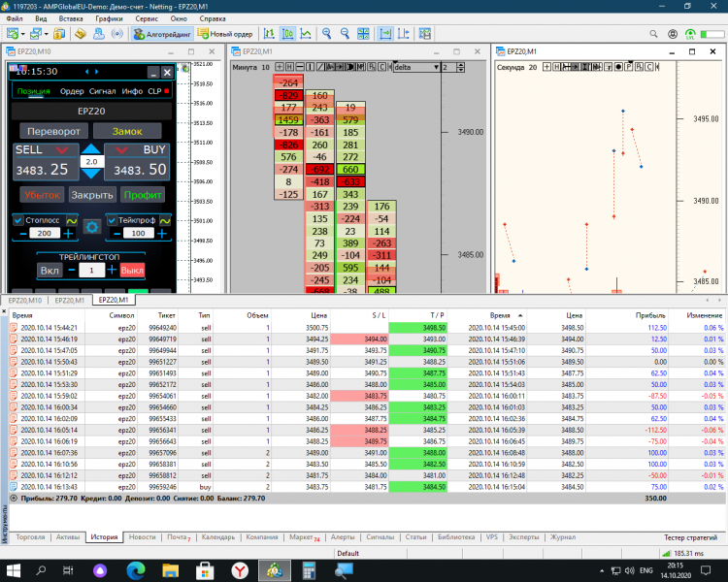Click the cloud user icon in toolbar
728x582 pixels.
pos(99,34)
